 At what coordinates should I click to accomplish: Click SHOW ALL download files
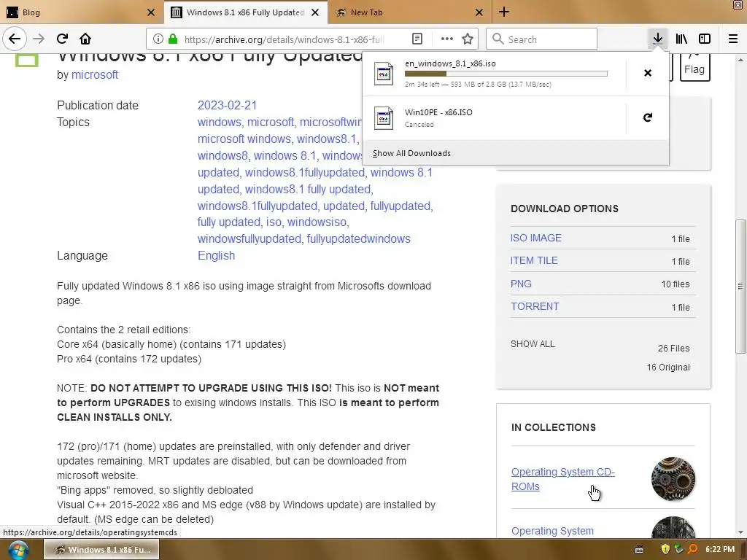coord(533,344)
